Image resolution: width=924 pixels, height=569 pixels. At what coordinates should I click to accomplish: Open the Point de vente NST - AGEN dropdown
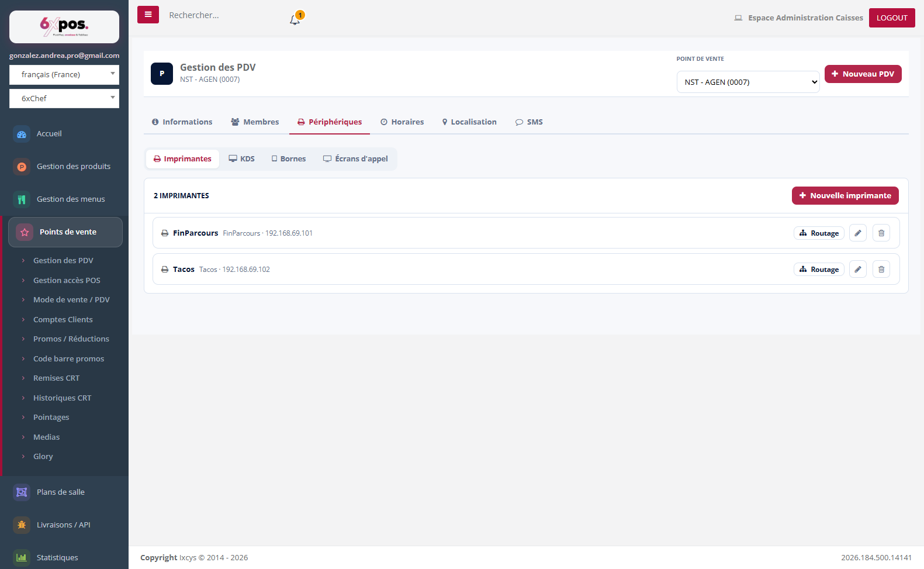tap(748, 82)
